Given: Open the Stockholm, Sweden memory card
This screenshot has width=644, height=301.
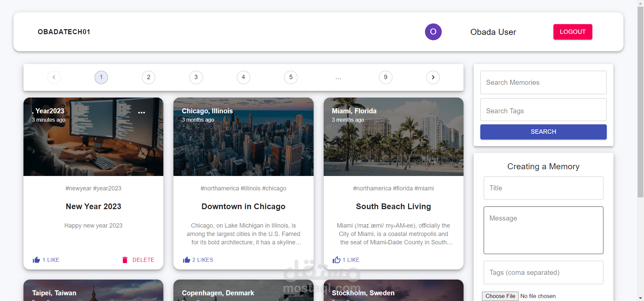Looking at the screenshot, I should tap(393, 290).
